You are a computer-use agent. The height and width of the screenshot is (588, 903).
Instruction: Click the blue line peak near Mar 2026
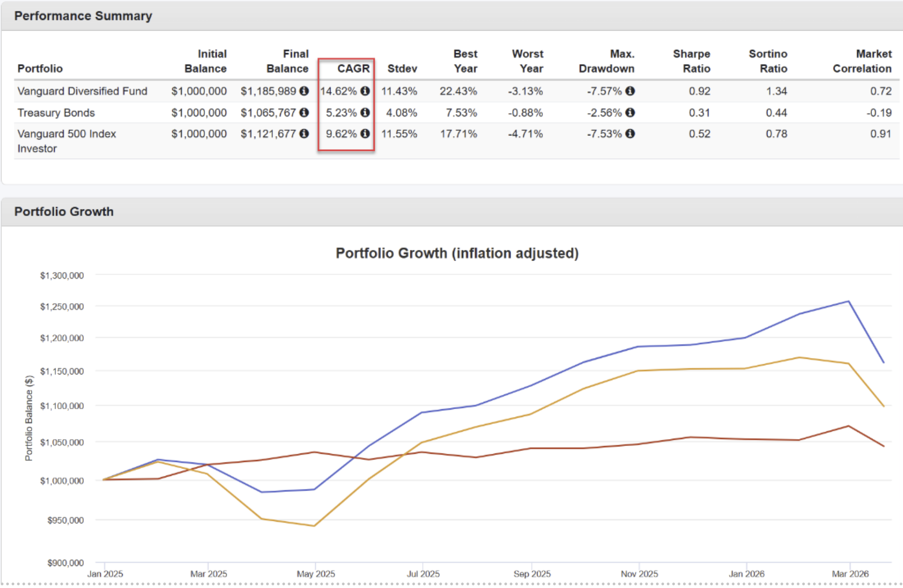pos(849,301)
